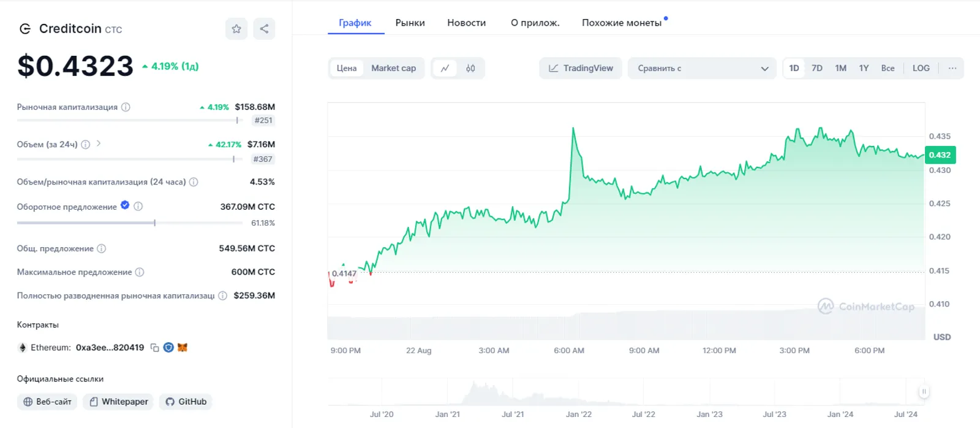
Task: Switch to line chart view icon
Action: click(x=445, y=68)
